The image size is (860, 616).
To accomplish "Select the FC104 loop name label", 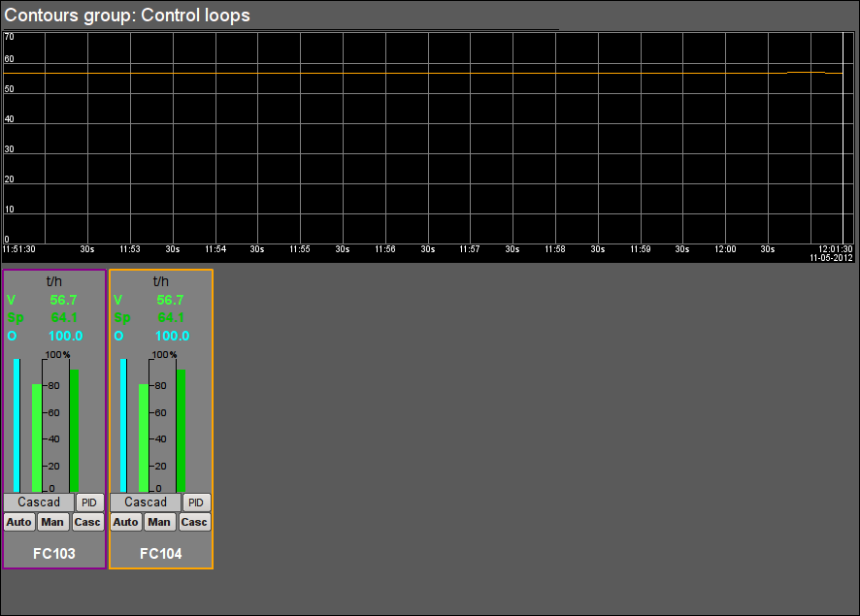I will click(161, 554).
